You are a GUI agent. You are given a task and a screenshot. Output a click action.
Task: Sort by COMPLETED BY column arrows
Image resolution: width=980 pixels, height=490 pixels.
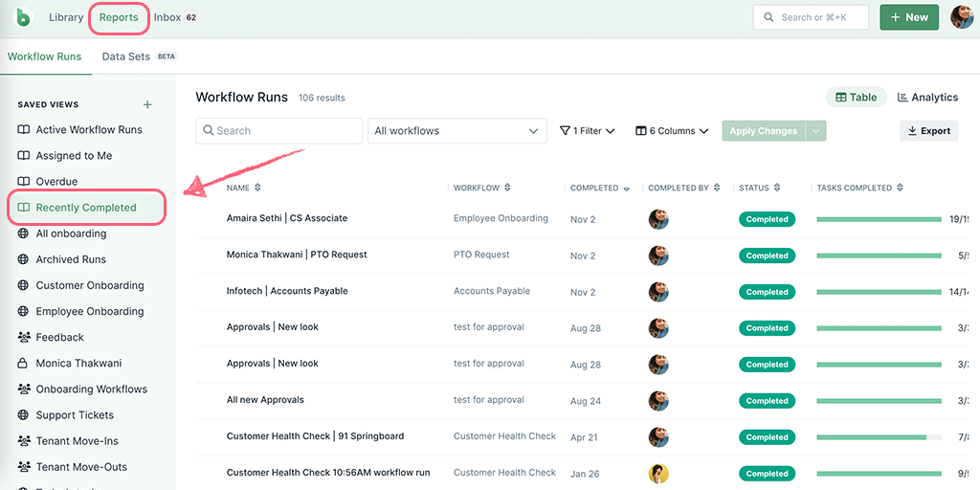coord(717,188)
